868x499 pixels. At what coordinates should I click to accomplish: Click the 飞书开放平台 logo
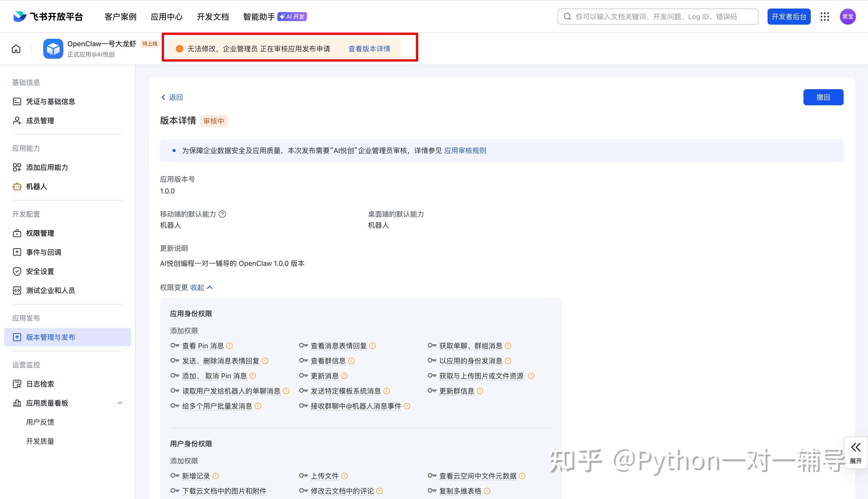coord(48,16)
